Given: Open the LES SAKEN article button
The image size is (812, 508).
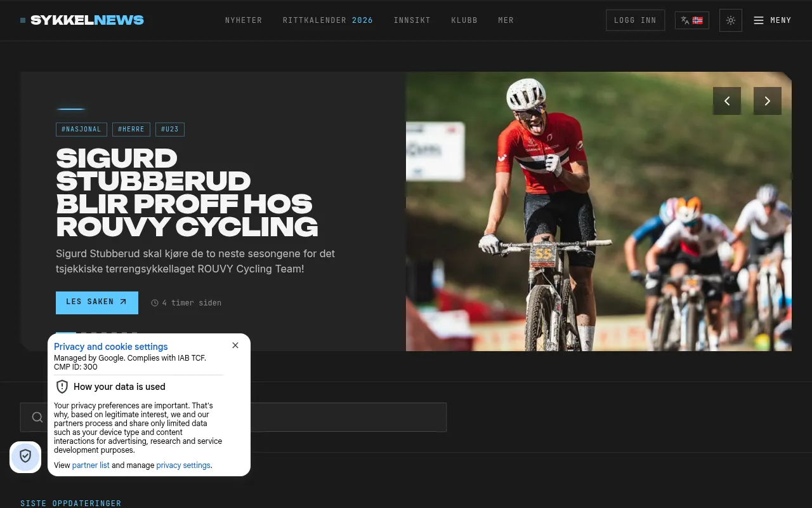Looking at the screenshot, I should tap(97, 302).
